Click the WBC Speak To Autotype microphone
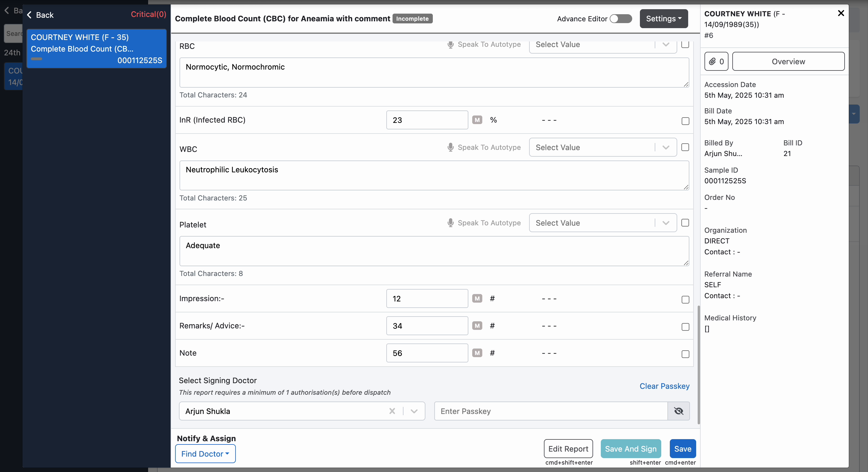The image size is (868, 472). click(451, 147)
